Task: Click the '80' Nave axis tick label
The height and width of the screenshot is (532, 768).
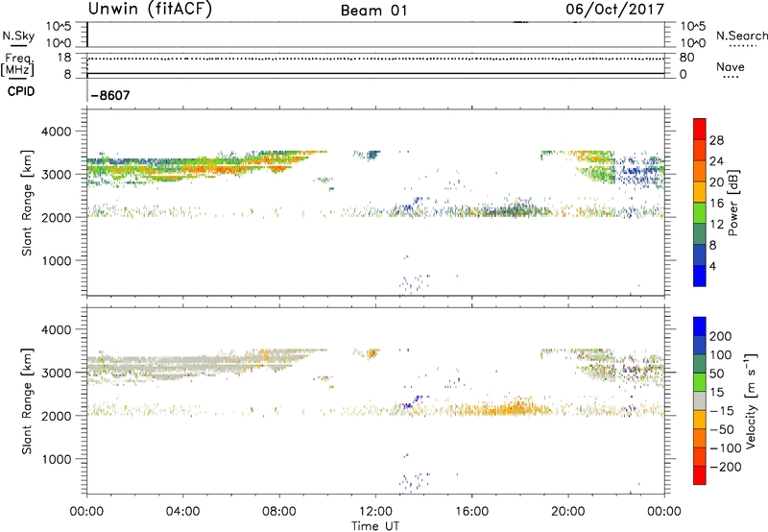Action: pyautogui.click(x=686, y=58)
